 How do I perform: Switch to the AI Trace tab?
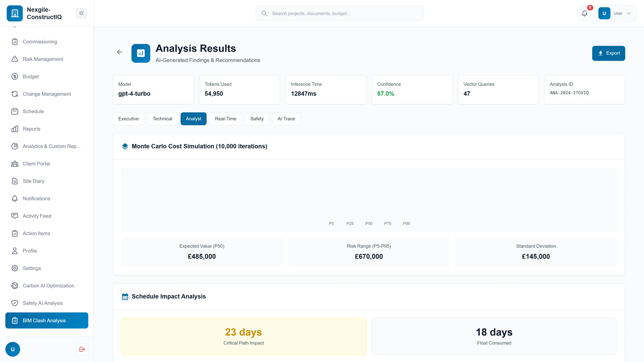point(286,119)
